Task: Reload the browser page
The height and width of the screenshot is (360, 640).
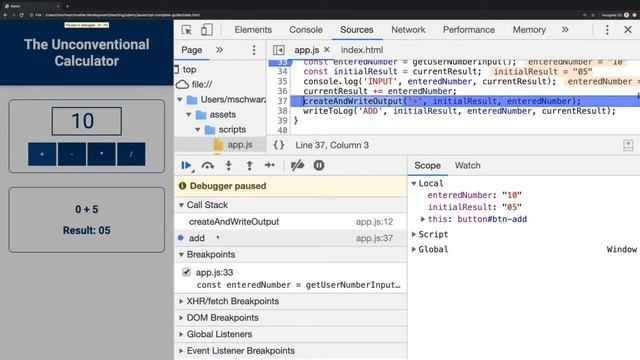Action: point(21,15)
